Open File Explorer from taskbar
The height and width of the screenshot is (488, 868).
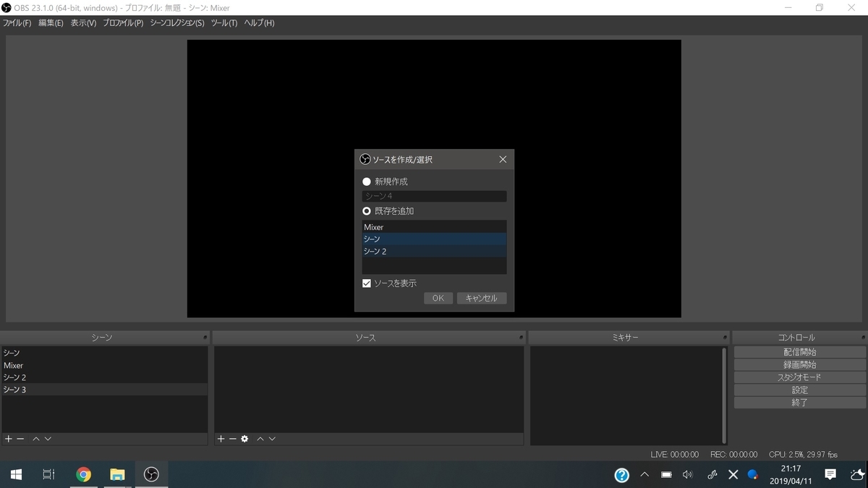coord(117,474)
